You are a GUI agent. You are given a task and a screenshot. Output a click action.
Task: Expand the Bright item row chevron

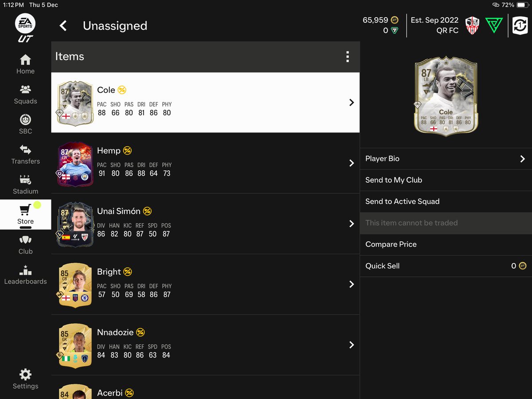coord(352,284)
